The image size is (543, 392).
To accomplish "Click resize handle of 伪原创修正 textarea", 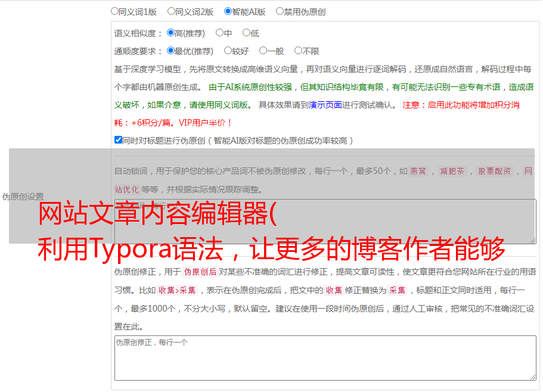I will [x=533, y=377].
